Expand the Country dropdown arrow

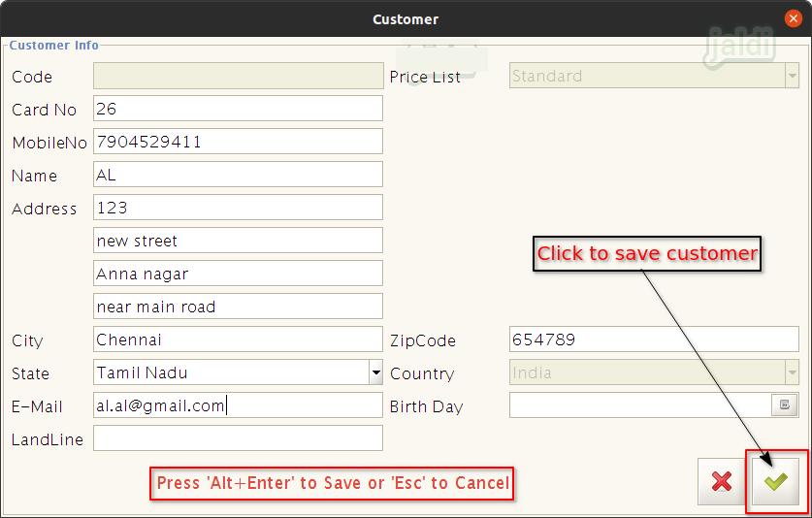tap(792, 372)
